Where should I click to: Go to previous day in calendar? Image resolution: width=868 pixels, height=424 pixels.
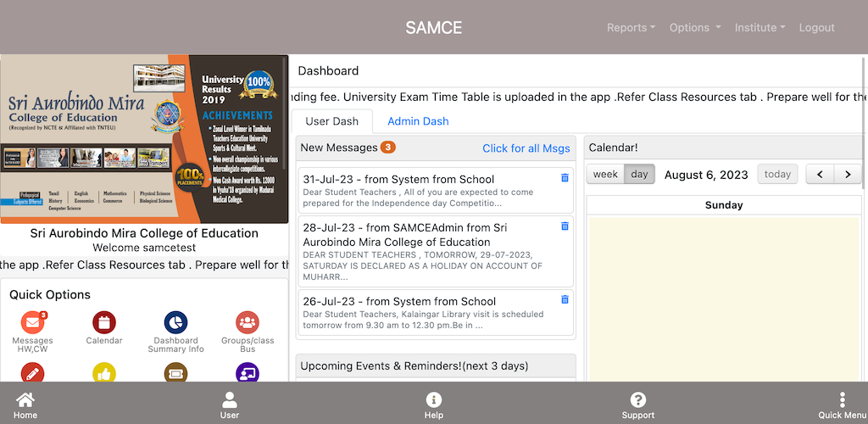coord(820,175)
